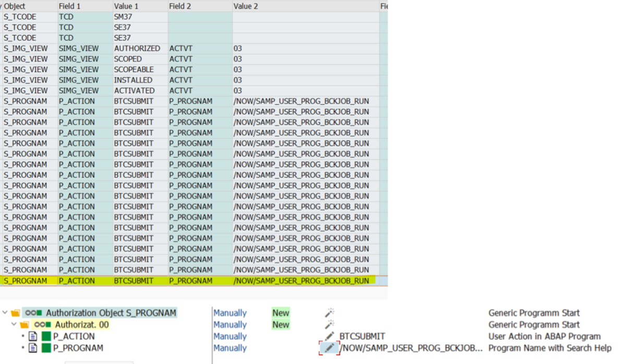The width and height of the screenshot is (626, 364).
Task: Click value 03 in INSTALLED row
Action: (x=306, y=80)
